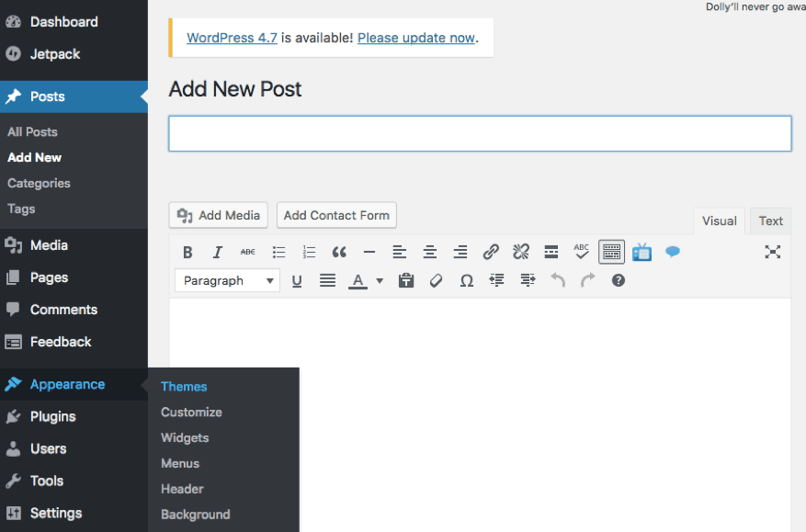The width and height of the screenshot is (806, 532).
Task: Open Settings in the sidebar
Action: [x=74, y=513]
